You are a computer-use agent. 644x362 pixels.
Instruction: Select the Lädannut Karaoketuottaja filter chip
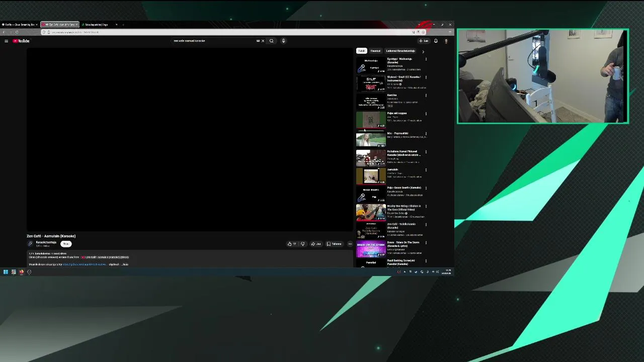[x=400, y=51]
